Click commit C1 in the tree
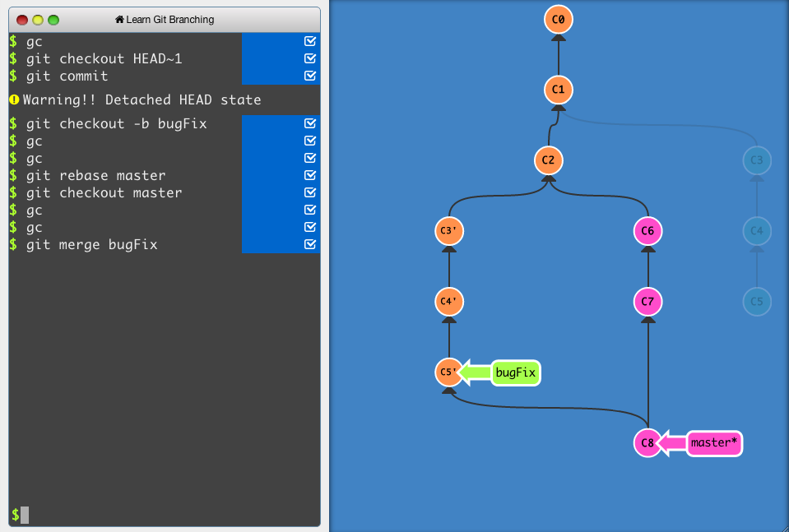789x532 pixels. tap(558, 90)
